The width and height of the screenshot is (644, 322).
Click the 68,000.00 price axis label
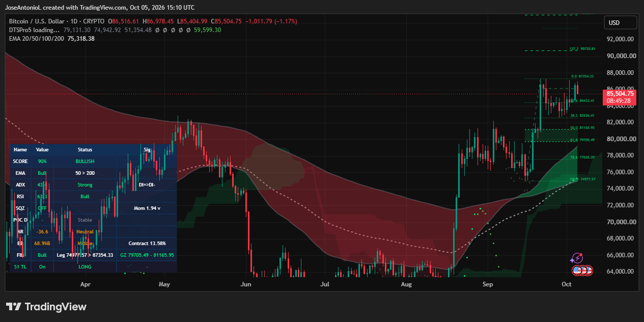[620, 238]
